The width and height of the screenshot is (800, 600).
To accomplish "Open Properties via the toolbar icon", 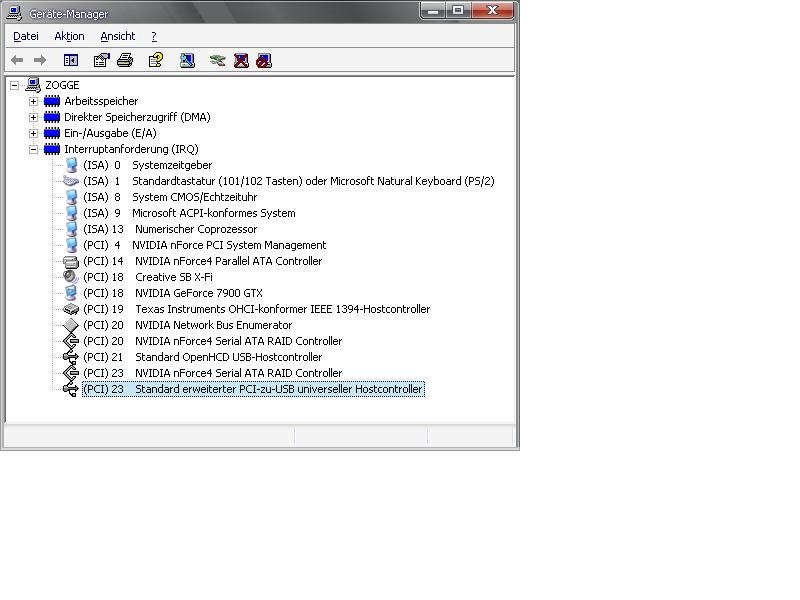I will pyautogui.click(x=101, y=60).
